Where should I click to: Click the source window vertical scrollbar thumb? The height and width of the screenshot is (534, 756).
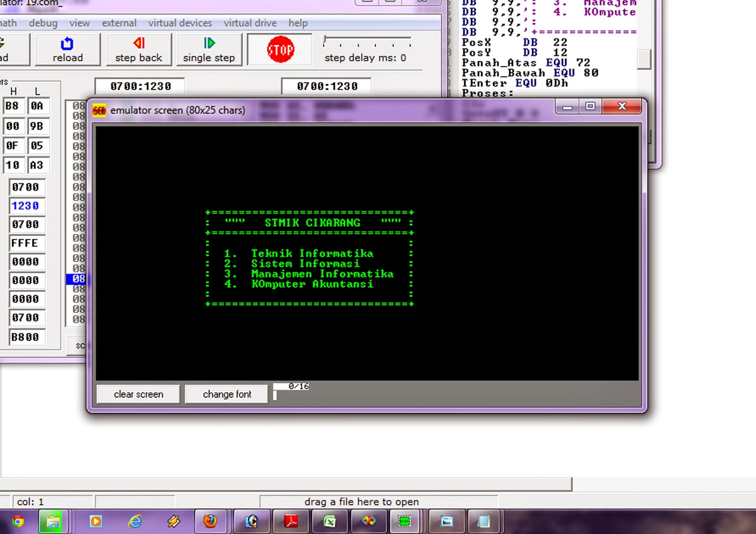point(644,59)
